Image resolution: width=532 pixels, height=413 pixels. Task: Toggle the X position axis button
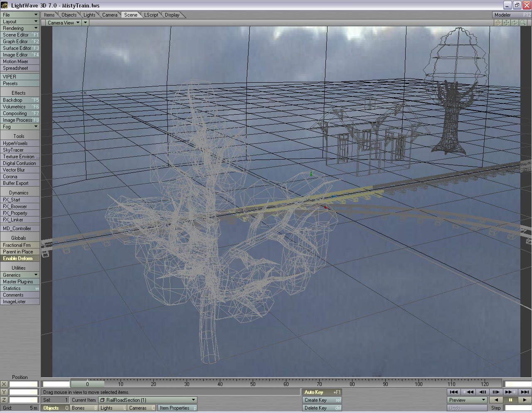click(4, 384)
